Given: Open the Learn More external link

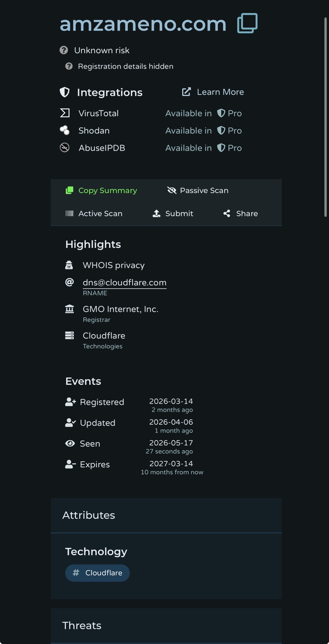Looking at the screenshot, I should [213, 92].
